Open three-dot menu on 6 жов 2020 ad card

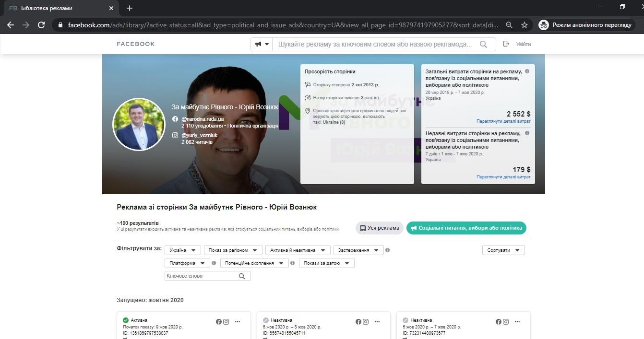tap(377, 322)
